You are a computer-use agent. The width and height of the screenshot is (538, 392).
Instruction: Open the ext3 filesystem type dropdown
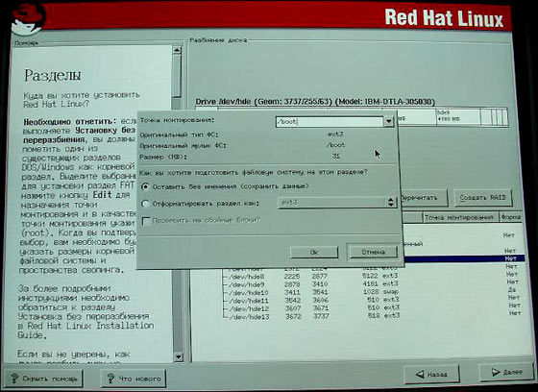[x=337, y=203]
